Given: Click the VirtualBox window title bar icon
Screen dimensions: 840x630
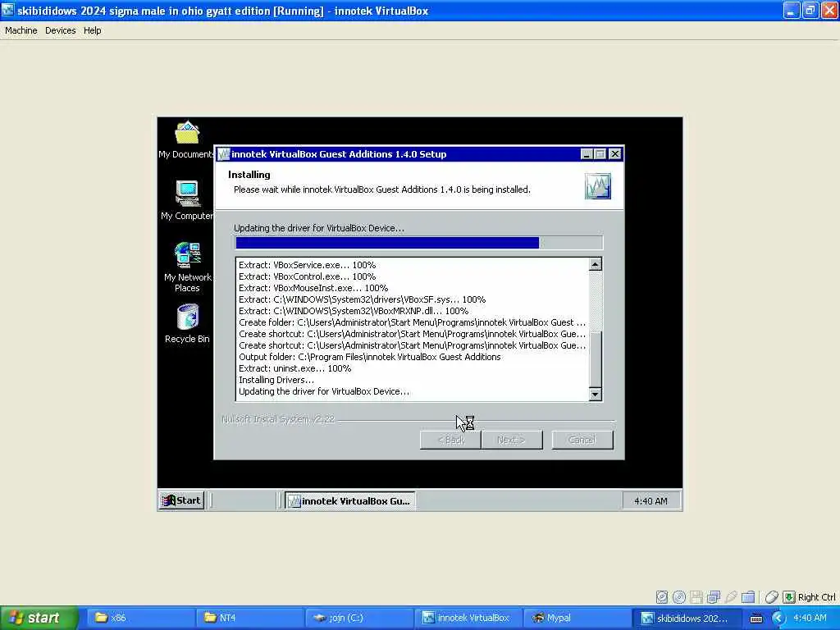Looking at the screenshot, I should pyautogui.click(x=7, y=10).
